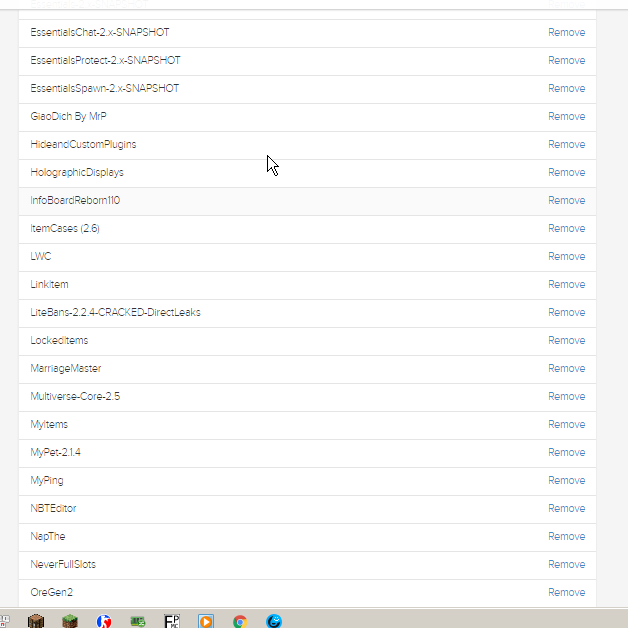Remove the LinkItem plugin
Screen dimensions: 628x628
(566, 285)
